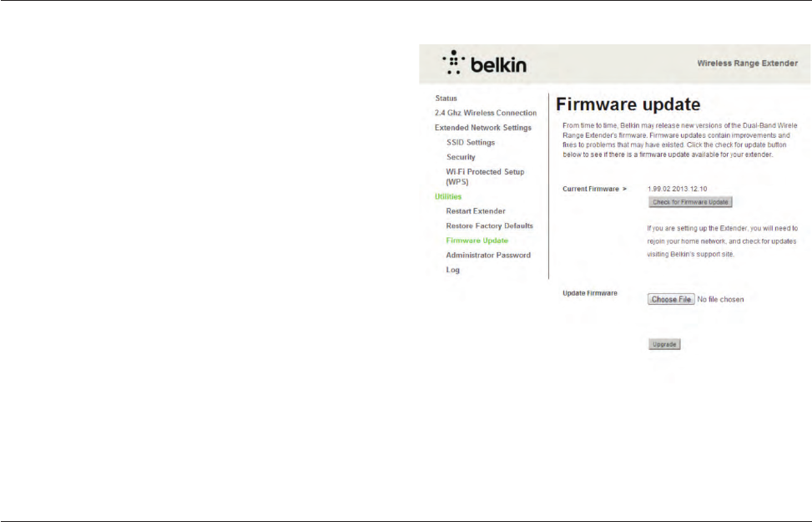Click Check for Firmware Update button
This screenshot has width=812, height=522.
pos(690,202)
